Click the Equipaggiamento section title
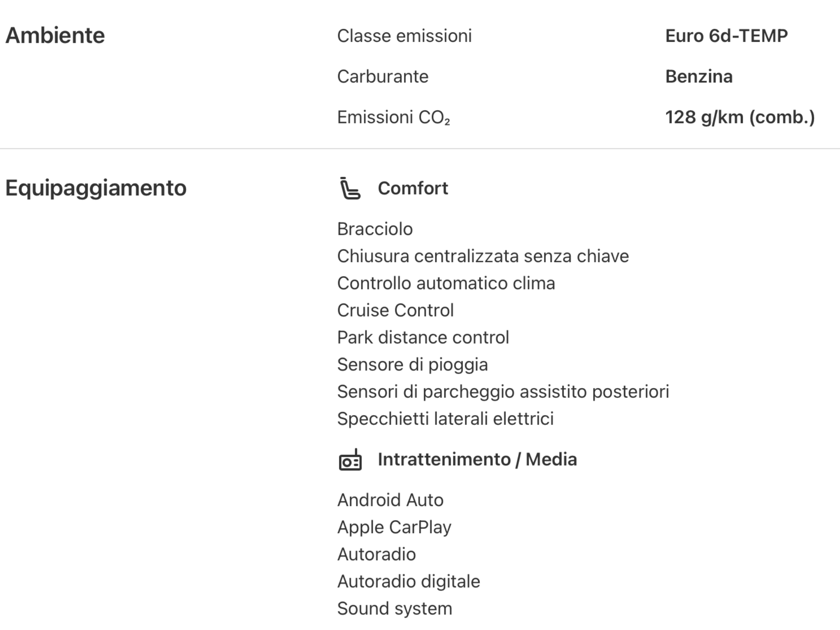The width and height of the screenshot is (840, 630). click(x=96, y=188)
